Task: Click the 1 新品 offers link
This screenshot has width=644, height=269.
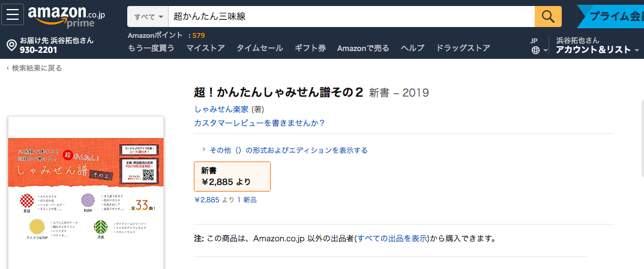Action: pos(247,200)
